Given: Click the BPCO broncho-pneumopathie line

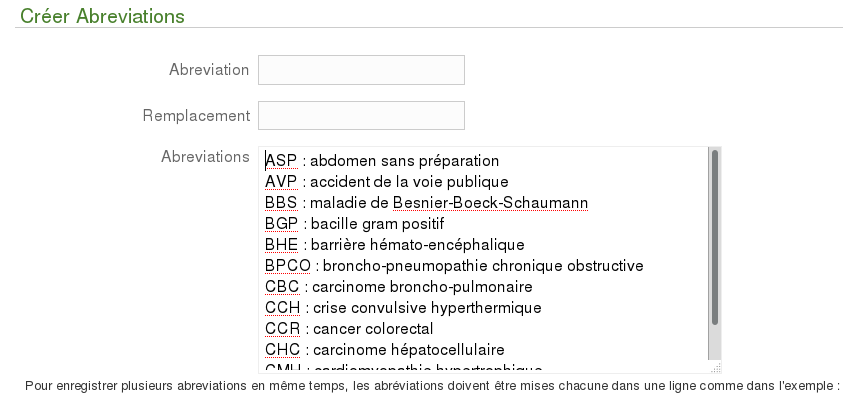Looking at the screenshot, I should click(454, 266).
